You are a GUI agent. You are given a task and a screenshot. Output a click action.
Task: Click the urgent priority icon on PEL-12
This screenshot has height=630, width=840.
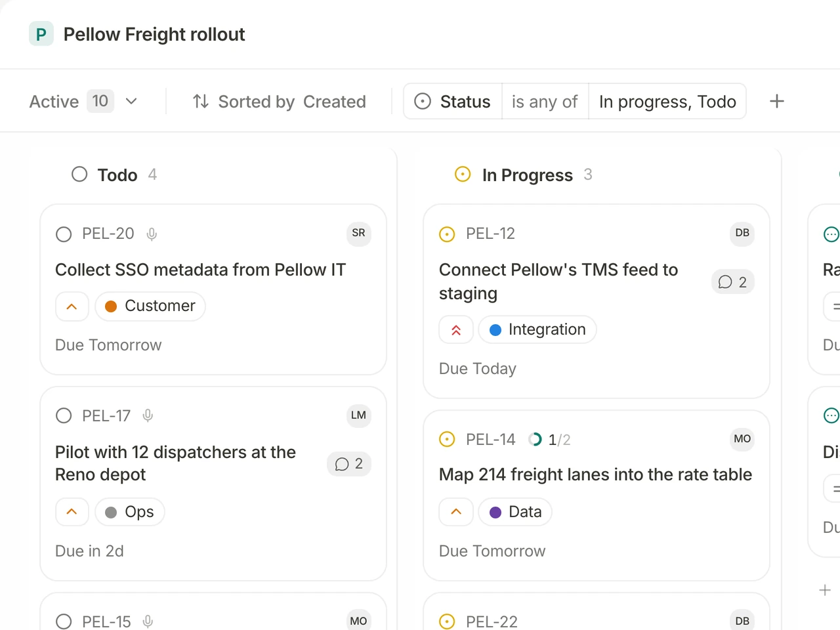click(456, 329)
